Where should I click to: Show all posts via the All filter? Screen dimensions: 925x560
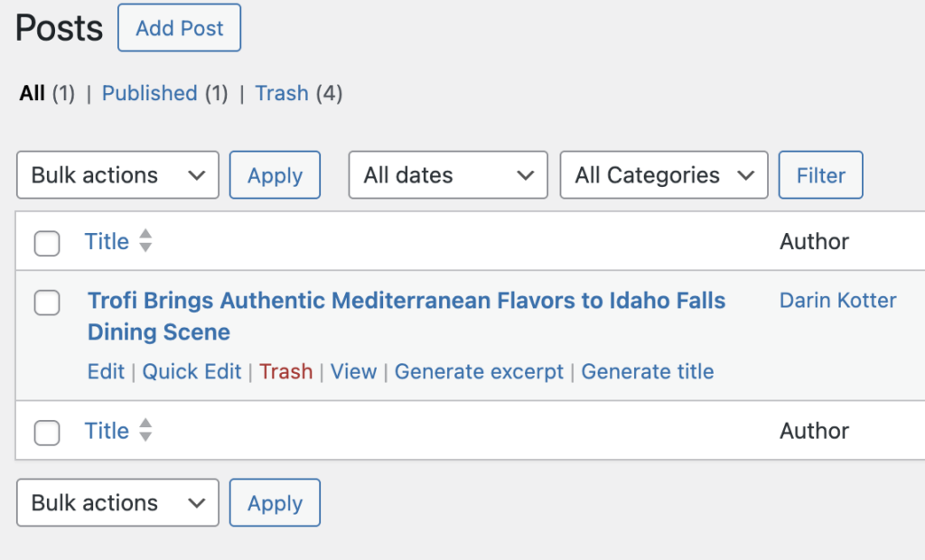[30, 93]
